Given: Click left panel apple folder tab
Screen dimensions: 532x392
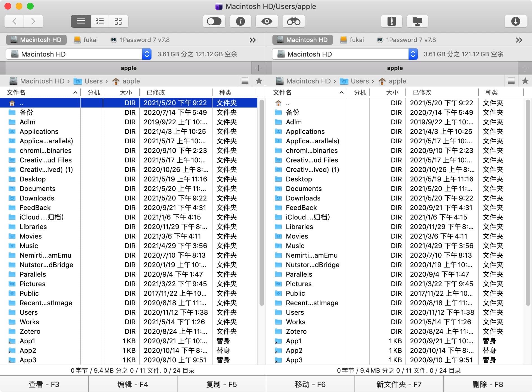Looking at the screenshot, I should coord(129,68).
